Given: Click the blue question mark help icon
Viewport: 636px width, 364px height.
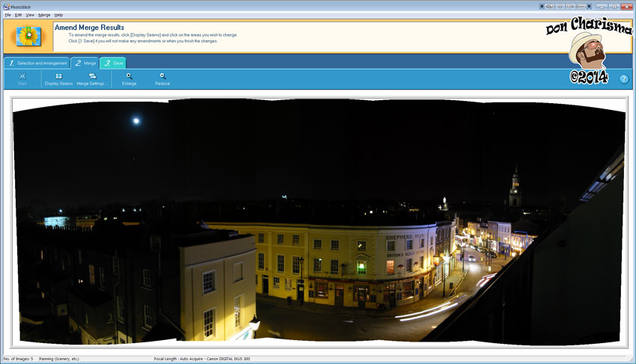Looking at the screenshot, I should (x=623, y=78).
